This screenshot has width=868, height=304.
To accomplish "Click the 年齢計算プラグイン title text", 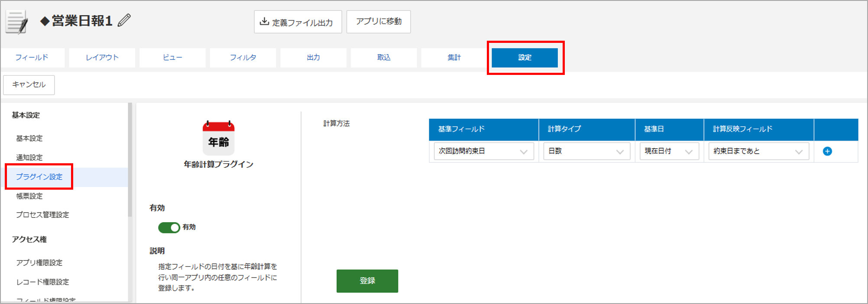I will click(219, 165).
